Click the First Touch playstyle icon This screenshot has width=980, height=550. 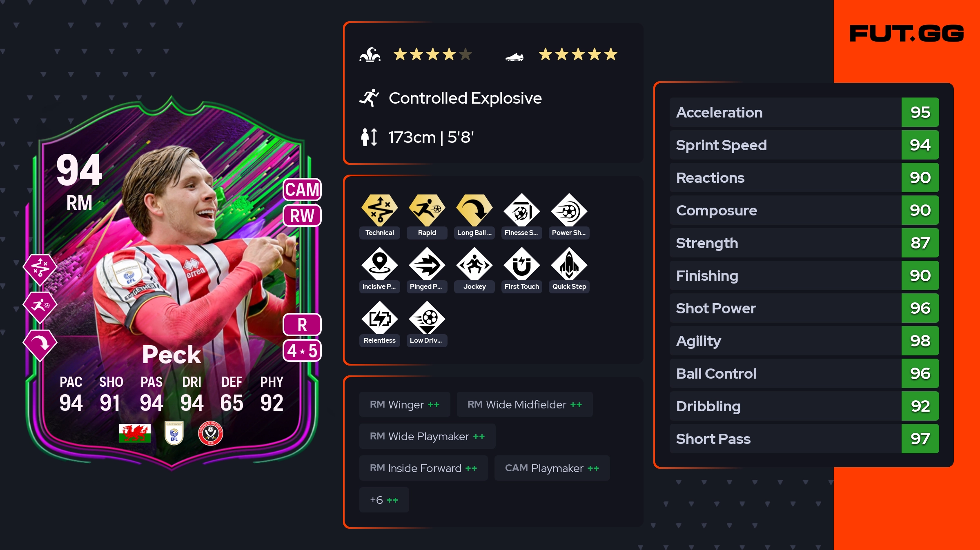(521, 264)
